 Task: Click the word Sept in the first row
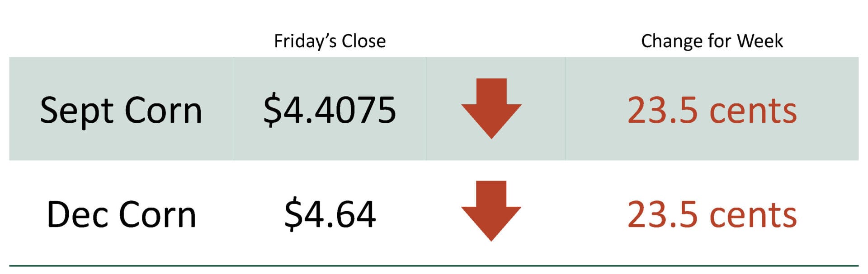[x=76, y=111]
